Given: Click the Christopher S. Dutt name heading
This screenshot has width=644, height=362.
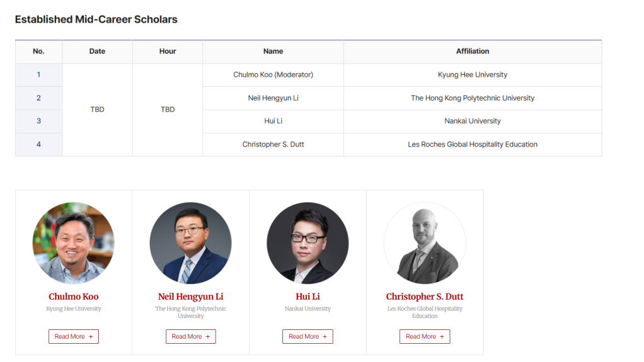Looking at the screenshot, I should point(425,297).
